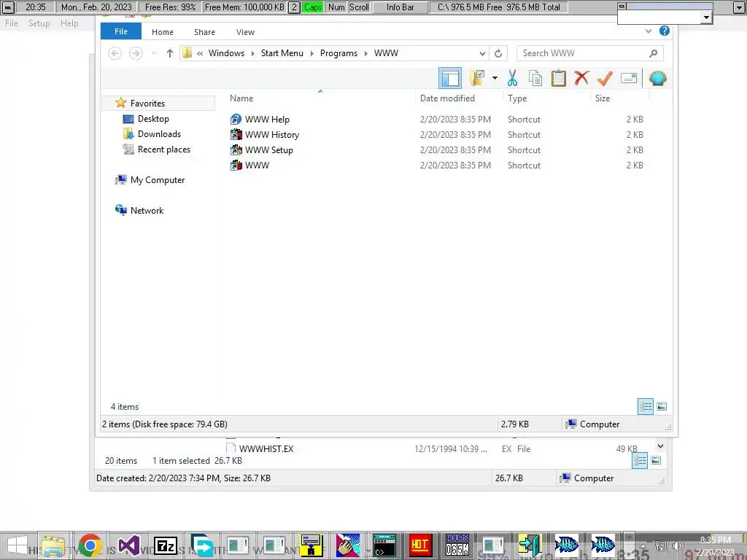Screen dimensions: 747x560
Task: Switch to the Home ribbon tab
Action: point(163,32)
